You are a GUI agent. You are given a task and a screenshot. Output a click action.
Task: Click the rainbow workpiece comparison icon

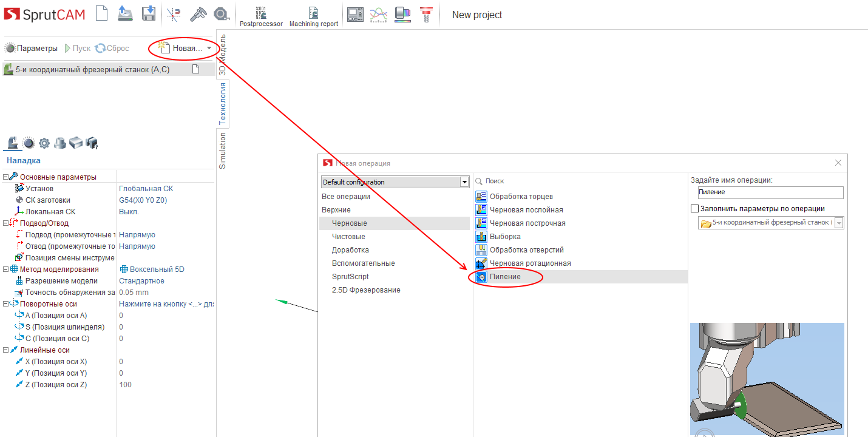click(402, 14)
